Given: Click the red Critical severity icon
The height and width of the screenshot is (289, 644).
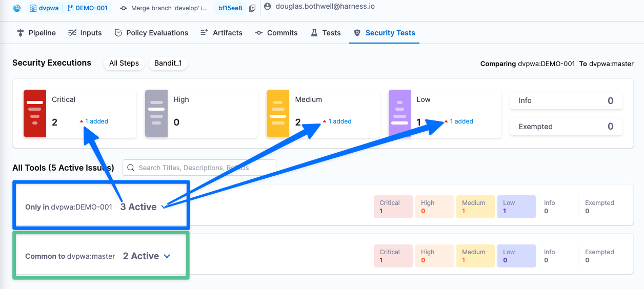Looking at the screenshot, I should (35, 114).
